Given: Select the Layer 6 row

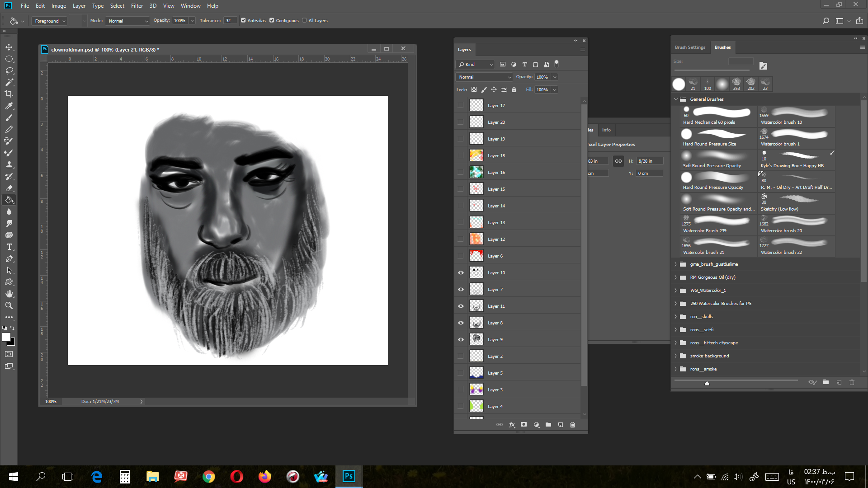Looking at the screenshot, I should [x=518, y=256].
